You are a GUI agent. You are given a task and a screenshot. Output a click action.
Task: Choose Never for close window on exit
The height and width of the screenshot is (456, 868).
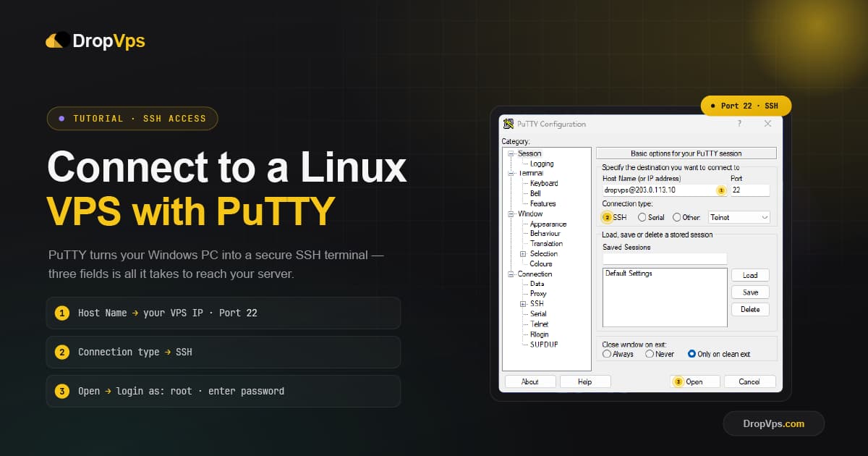pyautogui.click(x=650, y=354)
